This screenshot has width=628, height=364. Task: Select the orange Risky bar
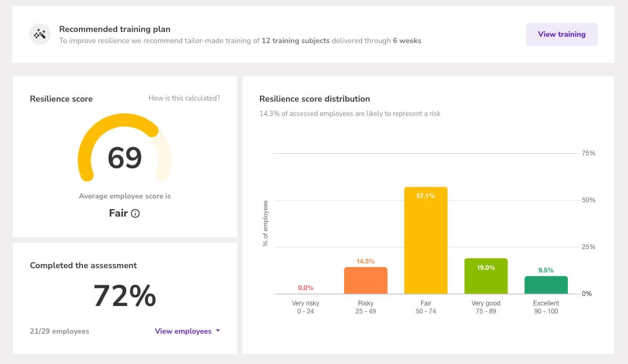pos(365,280)
